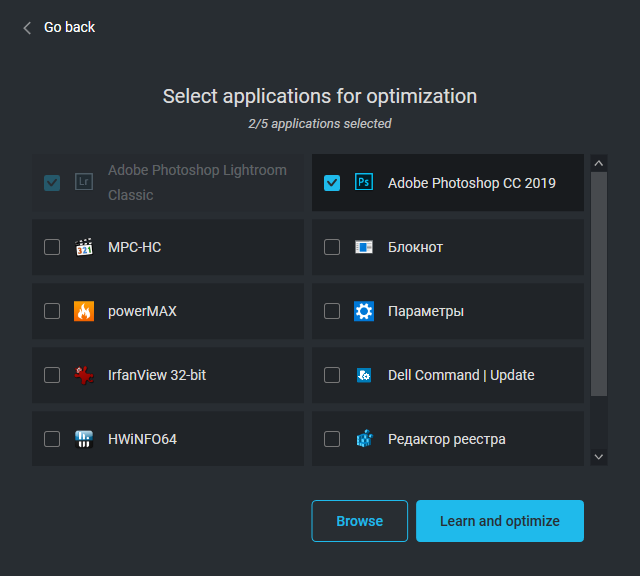Go back to the previous screen
This screenshot has height=576, width=640.
point(58,27)
